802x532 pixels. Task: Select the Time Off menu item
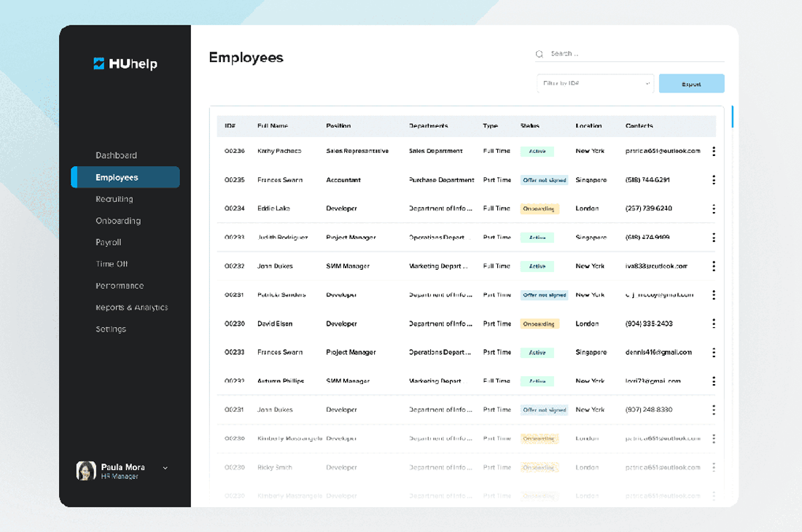coord(112,264)
